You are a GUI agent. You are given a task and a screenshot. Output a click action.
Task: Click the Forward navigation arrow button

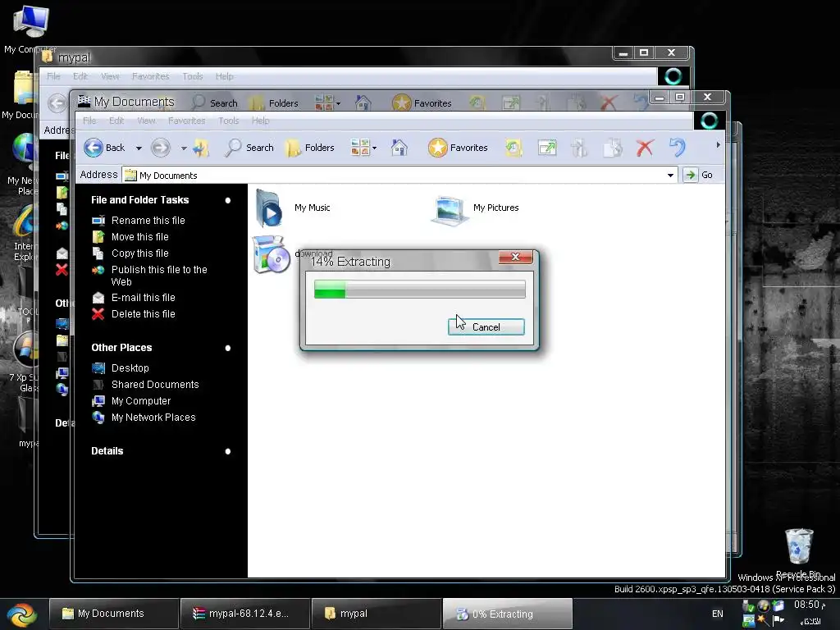coord(161,148)
